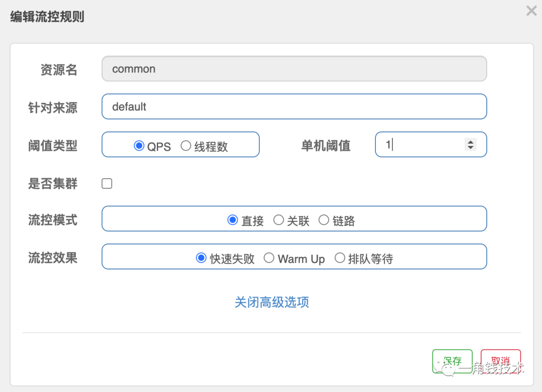
Task: Select 直接 flow control mode
Action: click(232, 220)
